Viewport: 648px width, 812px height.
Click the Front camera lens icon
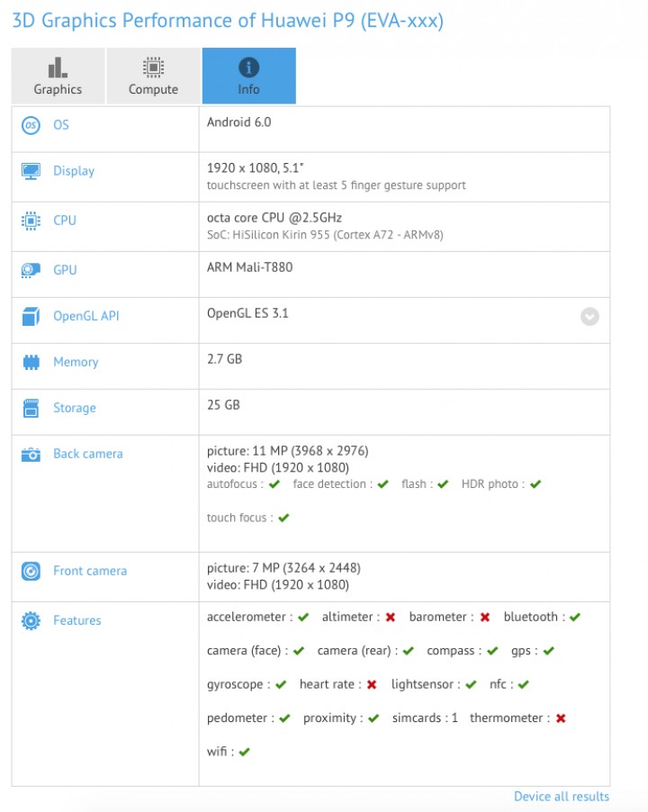click(31, 572)
